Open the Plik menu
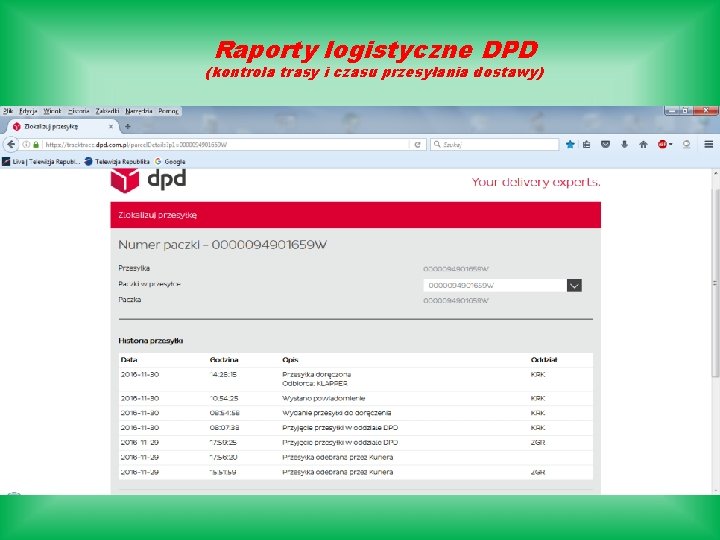 (8, 111)
